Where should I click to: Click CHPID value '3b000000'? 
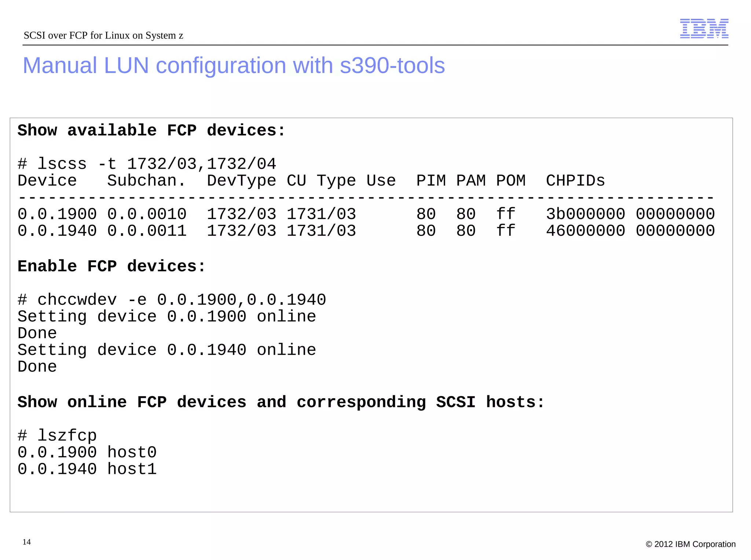585,214
